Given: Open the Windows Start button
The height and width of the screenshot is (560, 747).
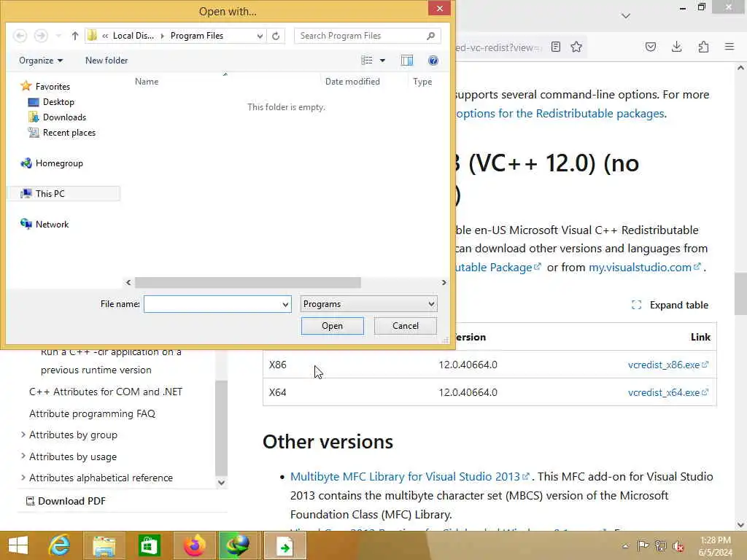Looking at the screenshot, I should 18,545.
